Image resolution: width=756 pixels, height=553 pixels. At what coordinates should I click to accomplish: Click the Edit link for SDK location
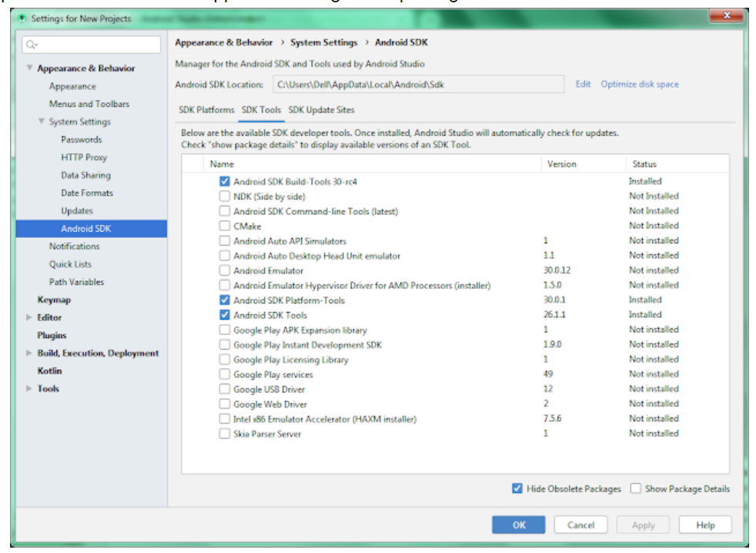pyautogui.click(x=583, y=84)
